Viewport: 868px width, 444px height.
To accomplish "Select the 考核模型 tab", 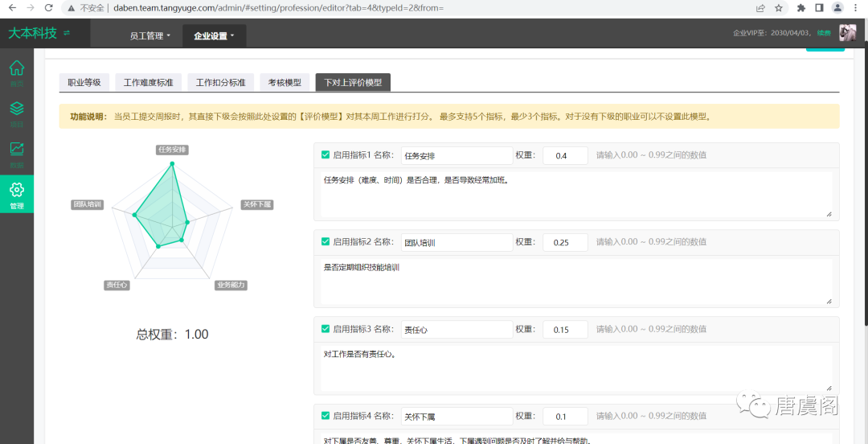I will pyautogui.click(x=285, y=83).
